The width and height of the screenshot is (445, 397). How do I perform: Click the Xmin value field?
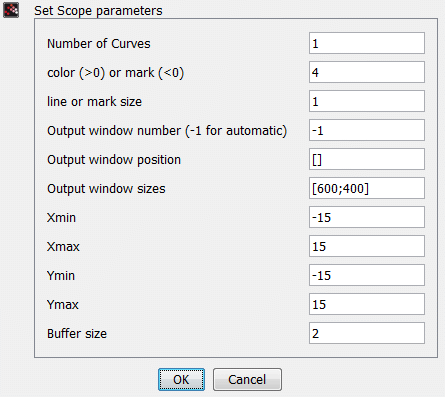click(367, 217)
